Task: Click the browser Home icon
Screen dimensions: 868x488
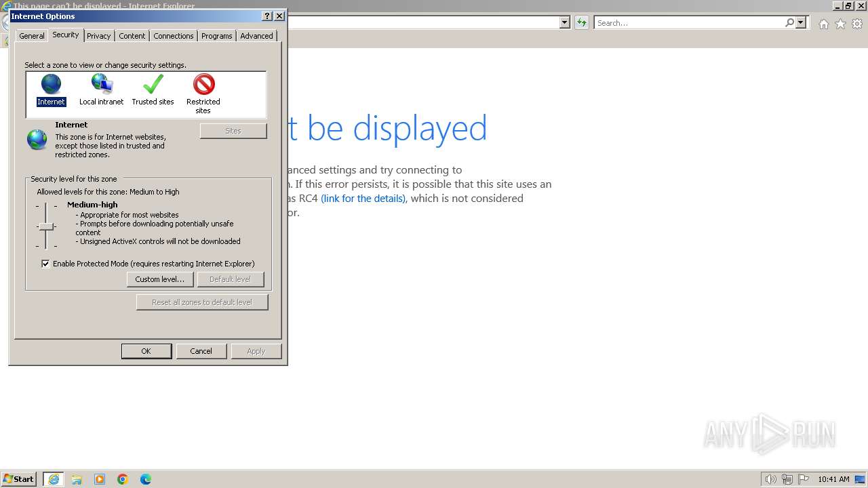Action: [823, 24]
